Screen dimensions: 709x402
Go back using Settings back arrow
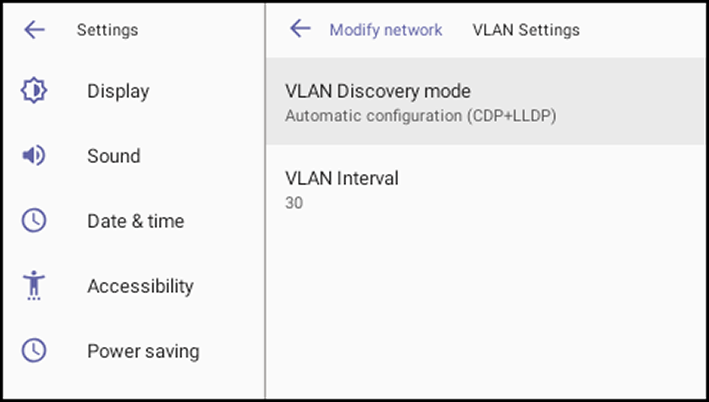tap(34, 30)
